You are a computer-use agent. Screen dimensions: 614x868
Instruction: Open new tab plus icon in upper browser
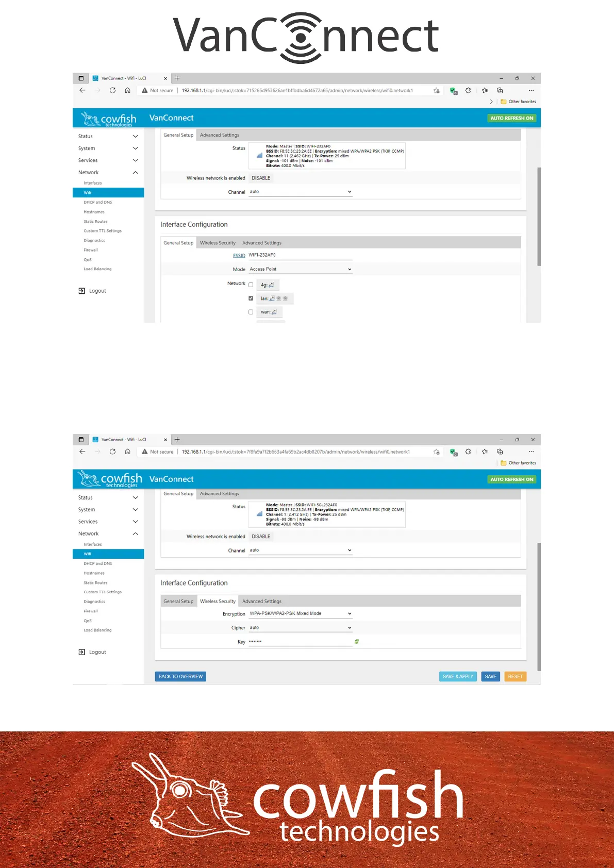click(x=177, y=78)
